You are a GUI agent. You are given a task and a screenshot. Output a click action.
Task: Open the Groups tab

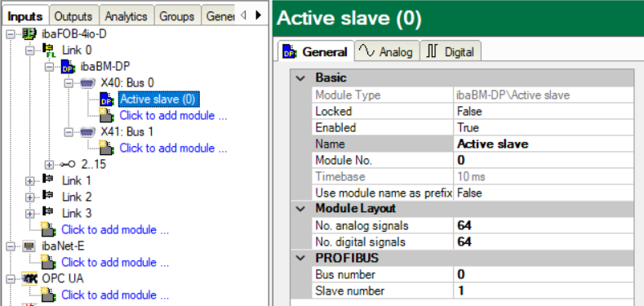(176, 16)
